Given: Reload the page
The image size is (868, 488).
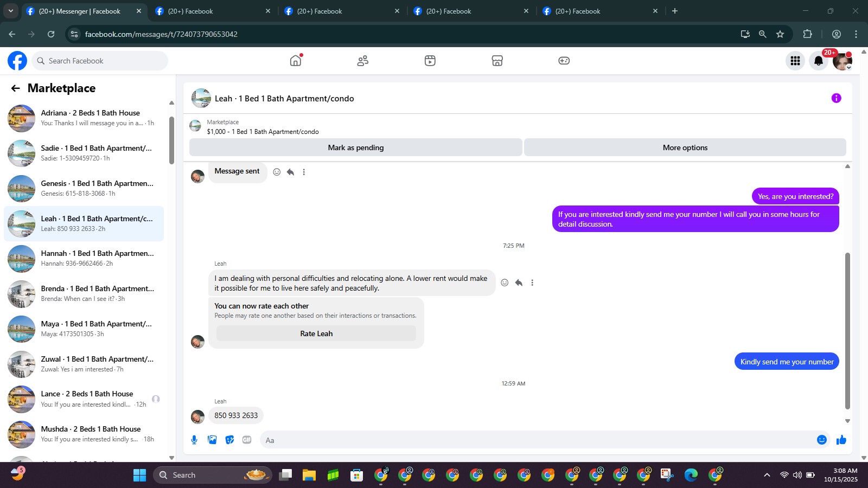Looking at the screenshot, I should point(51,34).
